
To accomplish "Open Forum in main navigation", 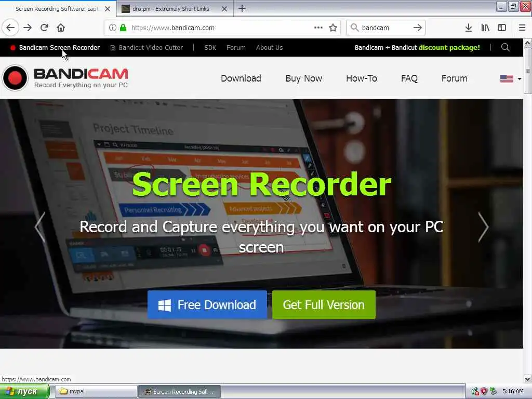I will pyautogui.click(x=454, y=78).
